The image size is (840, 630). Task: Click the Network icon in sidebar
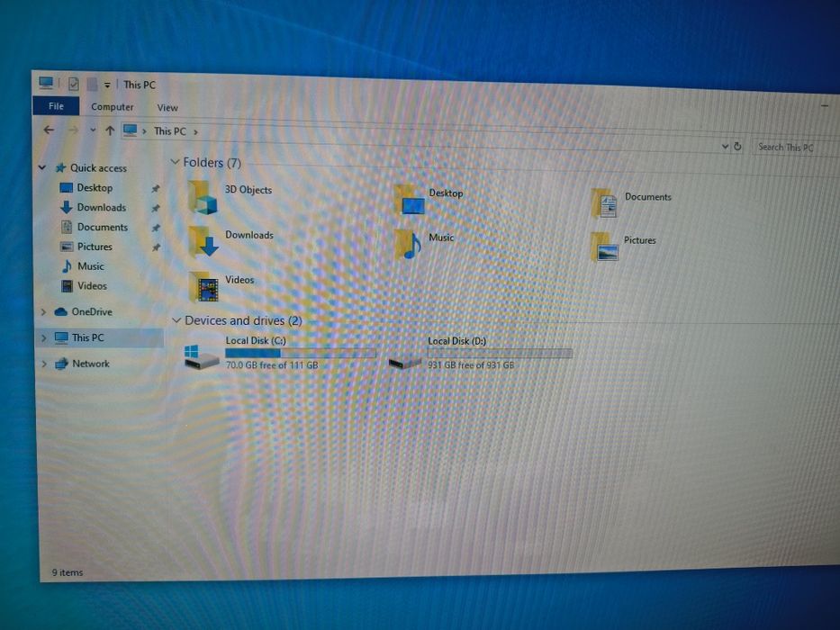(x=61, y=364)
